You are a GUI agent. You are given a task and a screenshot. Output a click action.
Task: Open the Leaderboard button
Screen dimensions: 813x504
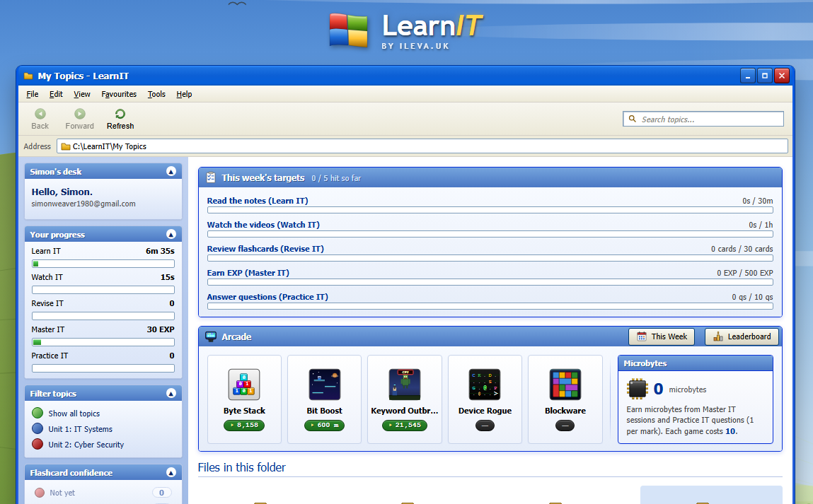coord(742,336)
